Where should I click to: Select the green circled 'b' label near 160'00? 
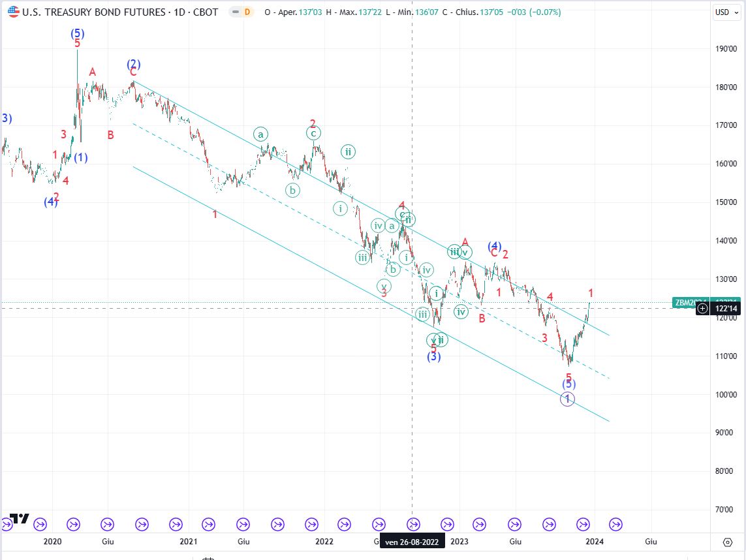(x=292, y=191)
